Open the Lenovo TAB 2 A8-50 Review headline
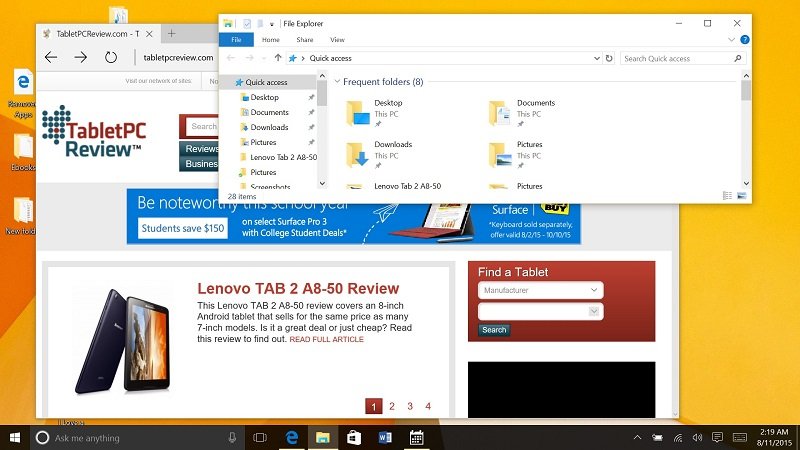The height and width of the screenshot is (450, 800). point(298,289)
